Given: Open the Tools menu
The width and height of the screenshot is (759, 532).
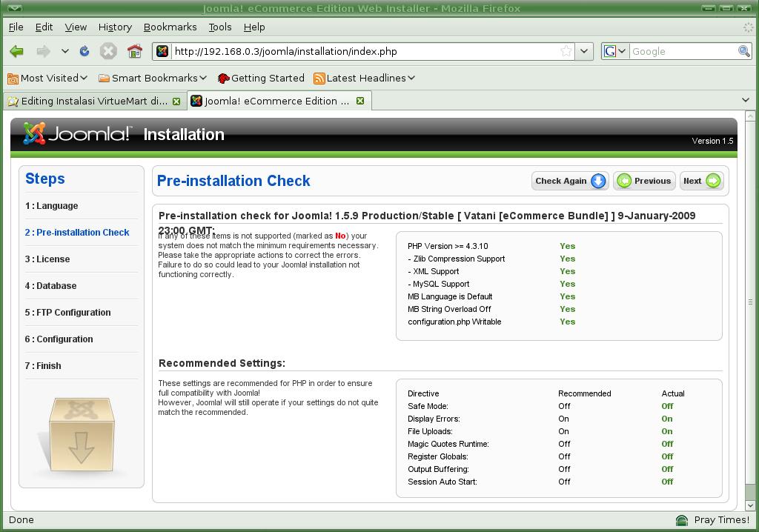Looking at the screenshot, I should [x=219, y=27].
